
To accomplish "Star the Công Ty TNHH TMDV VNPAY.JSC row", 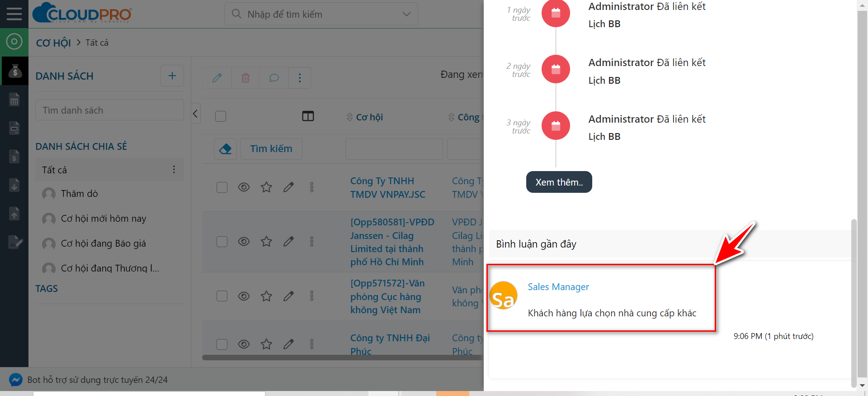I will (266, 187).
